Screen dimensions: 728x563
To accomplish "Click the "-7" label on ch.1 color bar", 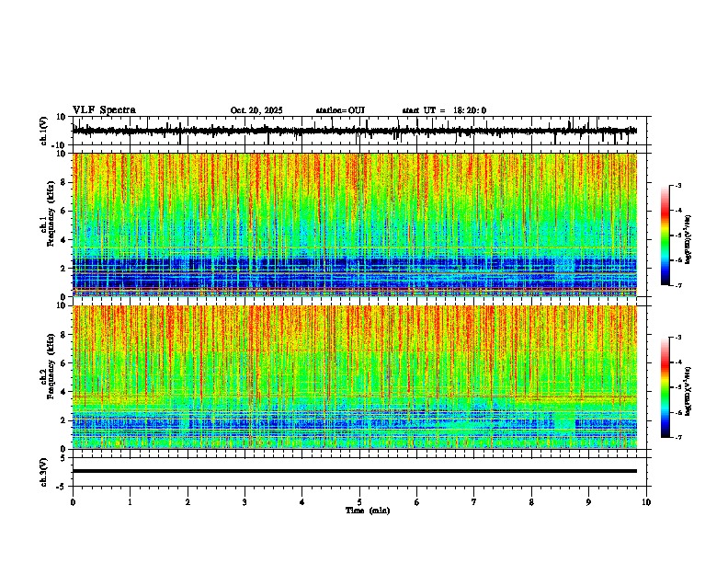I will point(677,285).
